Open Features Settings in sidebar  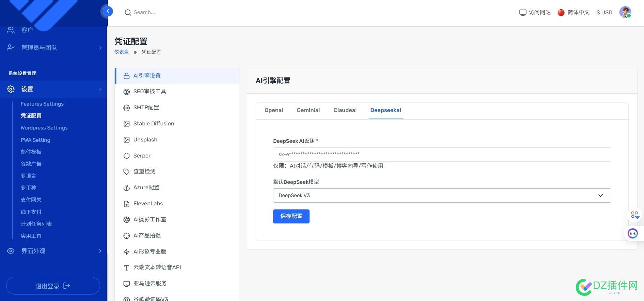(x=42, y=104)
